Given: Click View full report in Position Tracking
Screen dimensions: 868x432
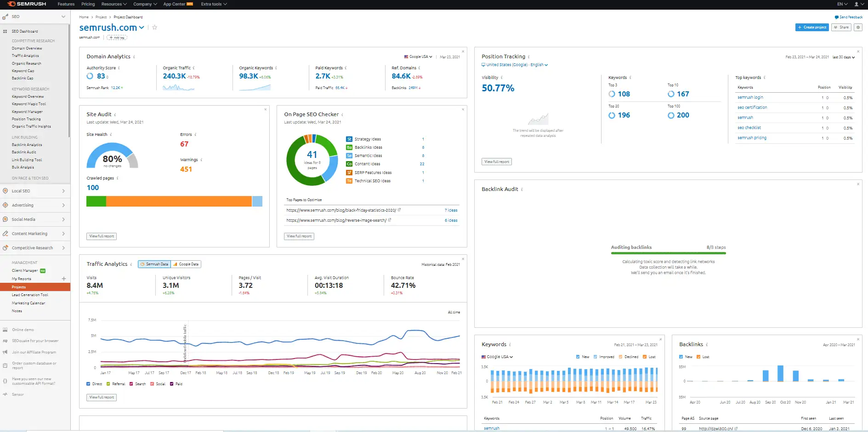Looking at the screenshot, I should [497, 162].
